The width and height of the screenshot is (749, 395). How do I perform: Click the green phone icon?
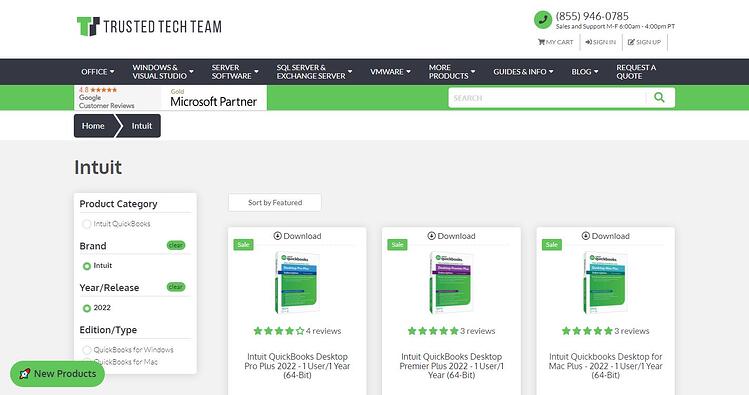click(x=543, y=20)
